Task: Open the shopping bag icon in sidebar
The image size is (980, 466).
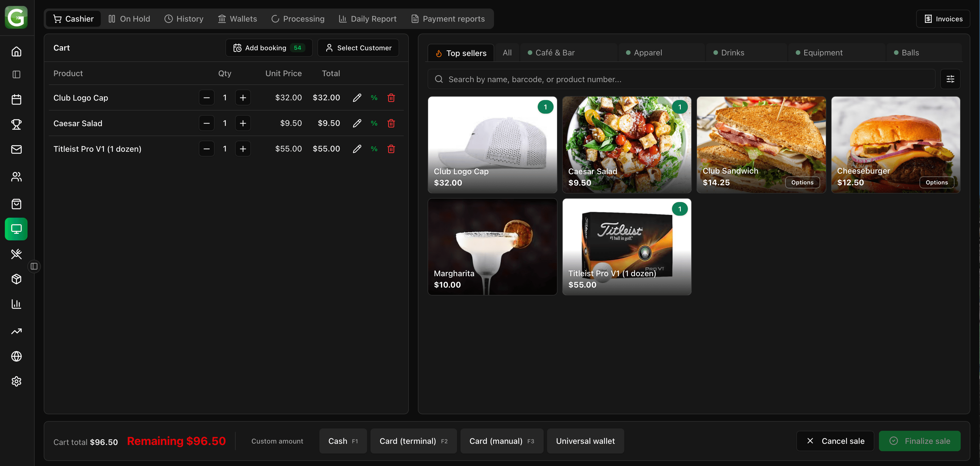Action: click(x=16, y=204)
